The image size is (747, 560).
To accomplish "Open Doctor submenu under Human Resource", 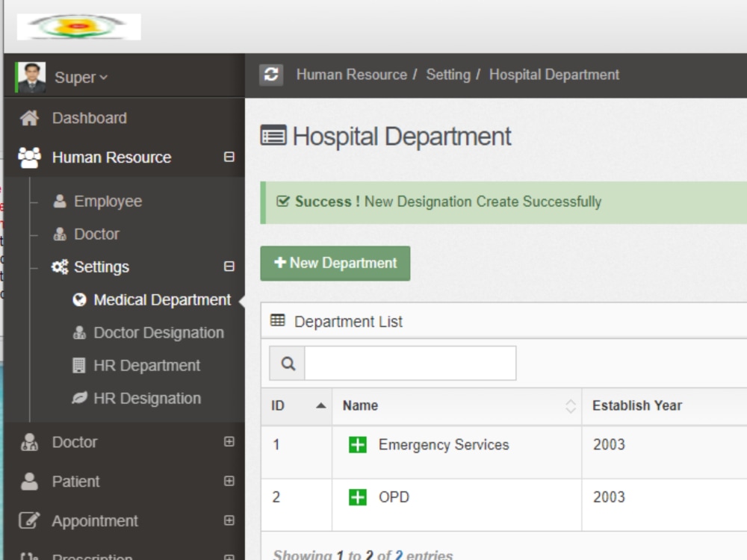I will (96, 234).
